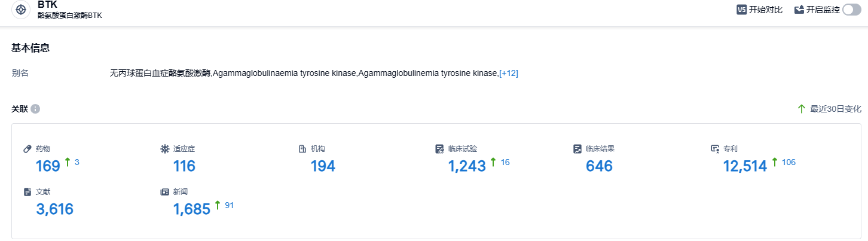This screenshot has width=868, height=241.
Task: Open the 12,514 patents count link
Action: pos(745,166)
